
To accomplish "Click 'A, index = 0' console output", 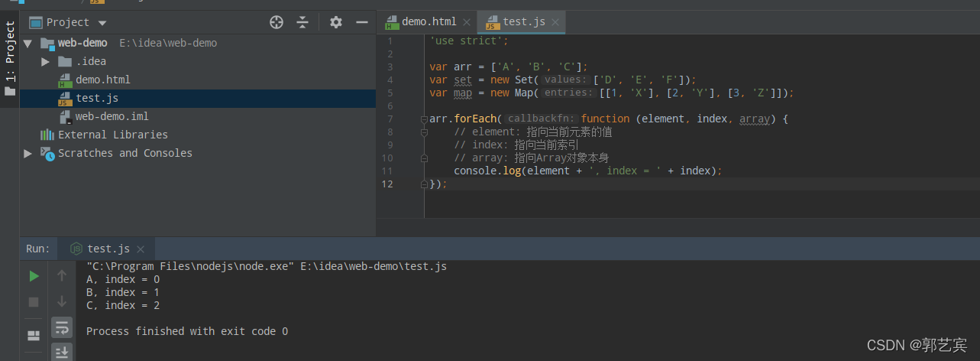I will 123,279.
